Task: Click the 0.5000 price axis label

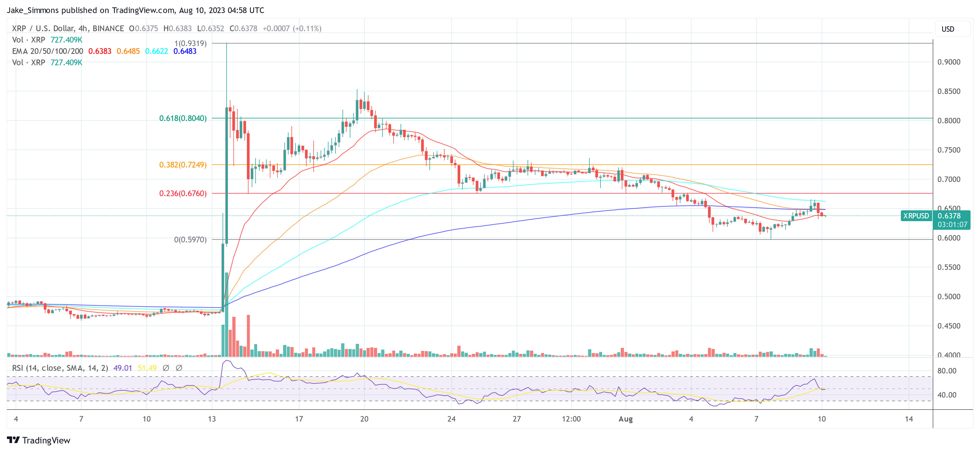Action: point(949,297)
